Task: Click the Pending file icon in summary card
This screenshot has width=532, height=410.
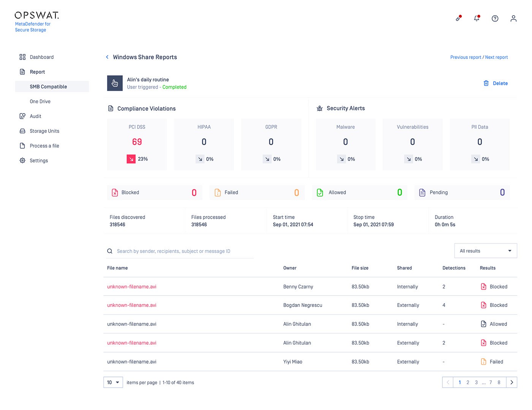Action: coord(422,192)
